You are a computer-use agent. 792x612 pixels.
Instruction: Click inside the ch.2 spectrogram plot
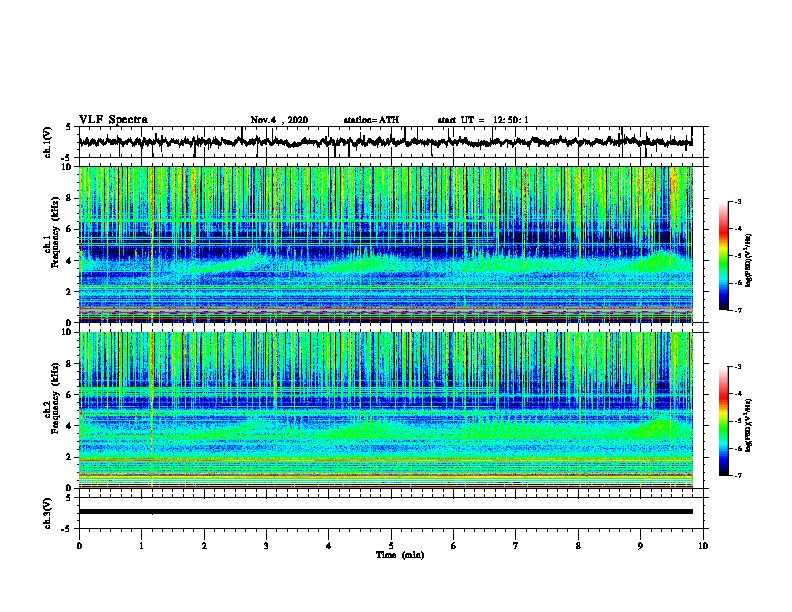385,410
